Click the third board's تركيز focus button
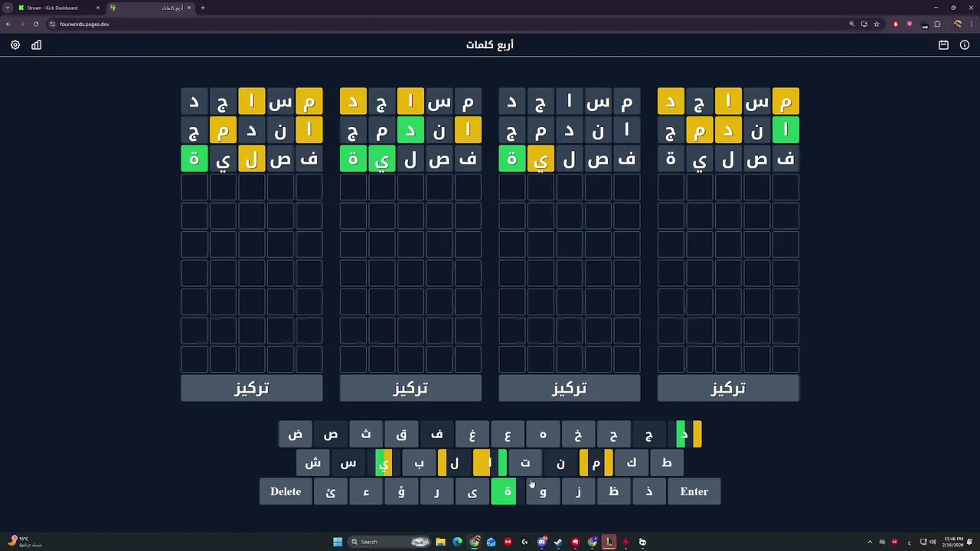980x551 pixels. (x=570, y=388)
